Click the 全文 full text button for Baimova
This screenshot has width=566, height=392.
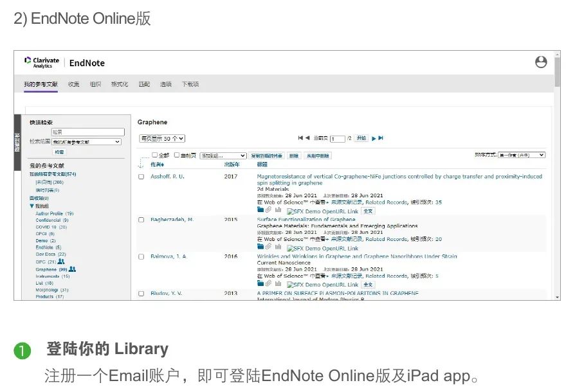click(368, 285)
